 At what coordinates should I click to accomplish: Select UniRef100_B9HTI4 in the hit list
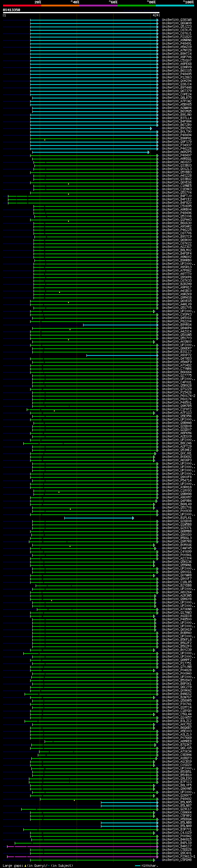(x=177, y=54)
